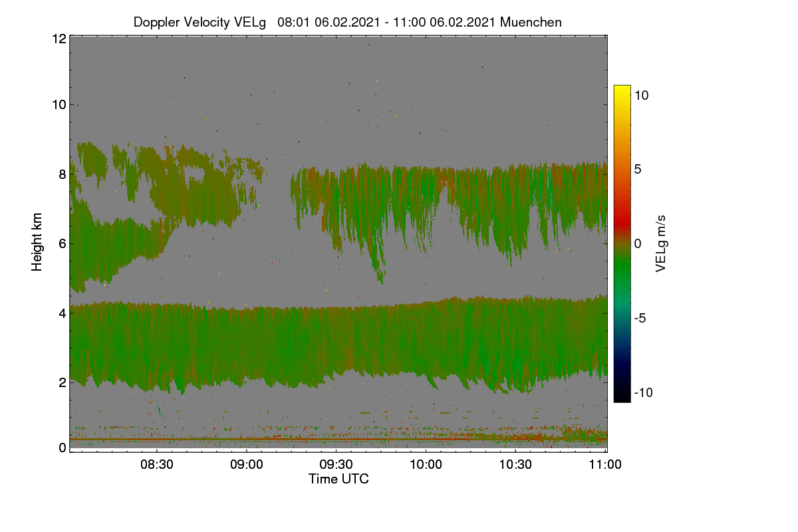Click the 09:30 time axis label

point(336,465)
